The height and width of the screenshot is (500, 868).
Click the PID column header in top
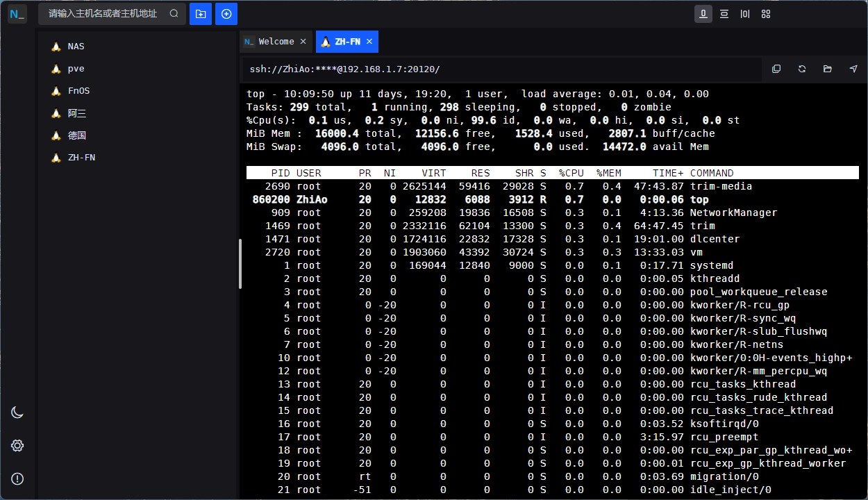pyautogui.click(x=281, y=173)
